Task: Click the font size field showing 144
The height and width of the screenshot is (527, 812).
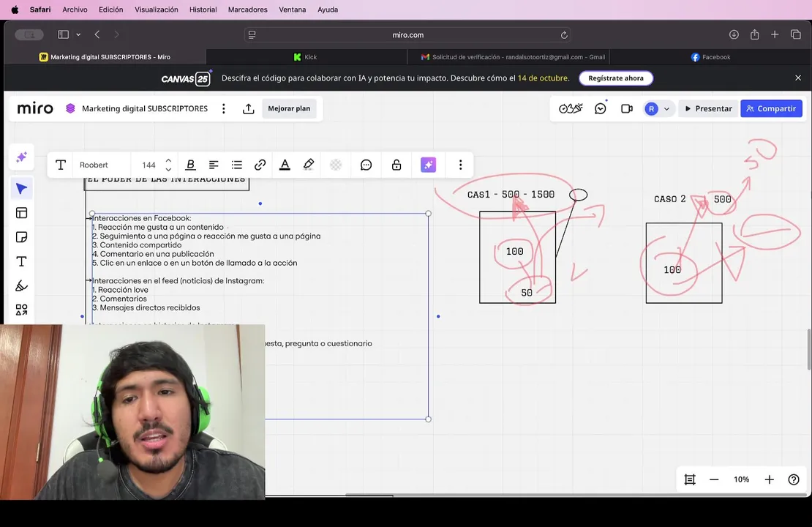Action: 149,165
